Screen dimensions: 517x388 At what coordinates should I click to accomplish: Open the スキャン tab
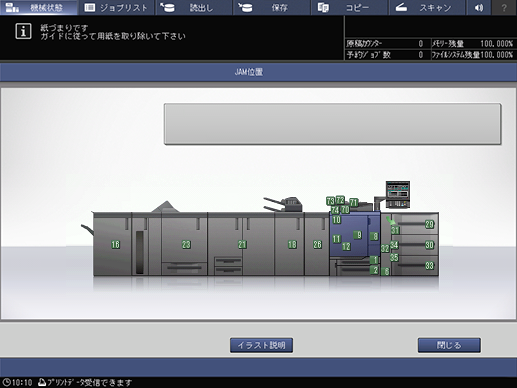click(427, 7)
